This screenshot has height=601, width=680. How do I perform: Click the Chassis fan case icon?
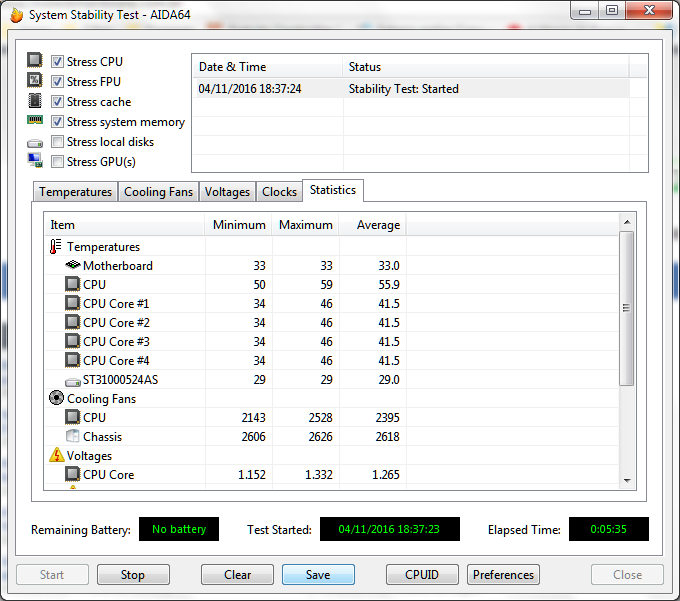coord(72,436)
